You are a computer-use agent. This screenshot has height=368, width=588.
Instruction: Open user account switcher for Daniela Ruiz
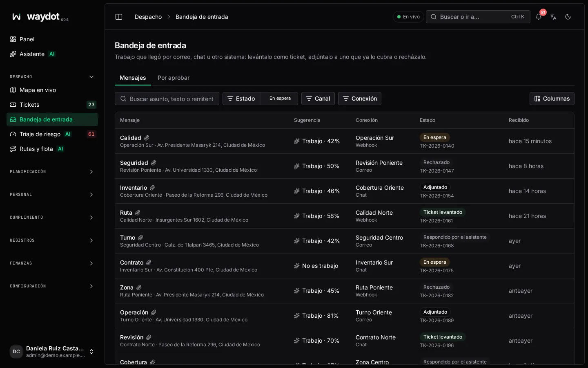click(x=52, y=352)
